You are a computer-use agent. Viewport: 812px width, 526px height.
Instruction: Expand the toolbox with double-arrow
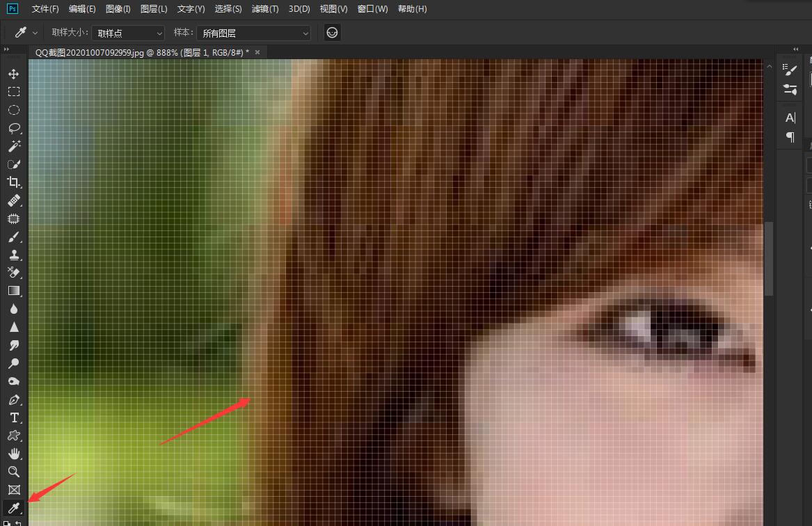point(6,49)
